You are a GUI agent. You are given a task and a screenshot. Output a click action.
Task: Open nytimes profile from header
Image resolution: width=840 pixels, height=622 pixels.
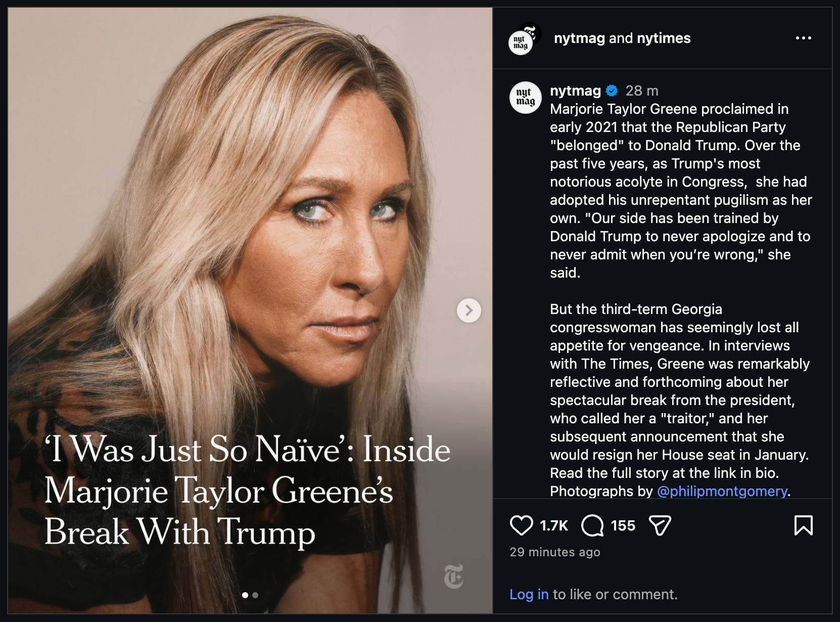point(664,38)
